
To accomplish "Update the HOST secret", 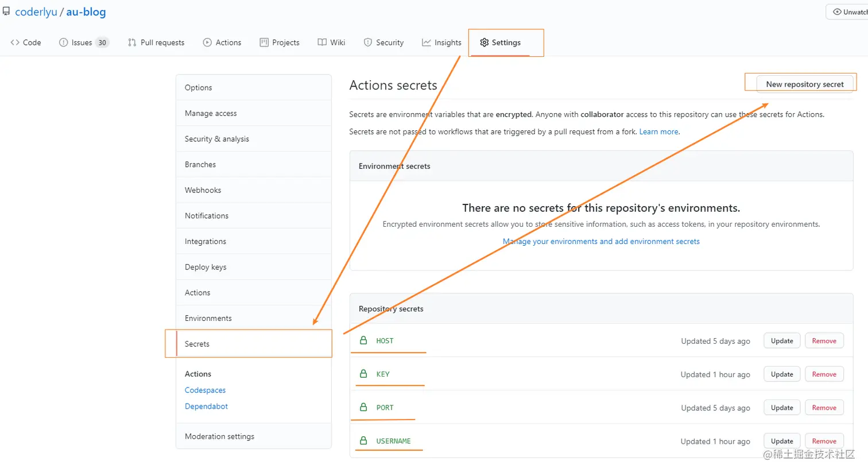I will coord(782,341).
